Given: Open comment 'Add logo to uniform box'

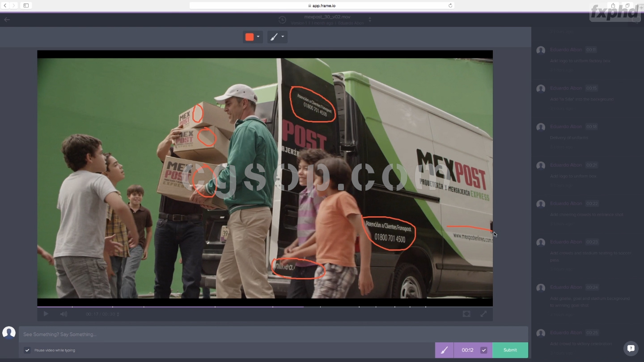Looking at the screenshot, I should coord(573,176).
